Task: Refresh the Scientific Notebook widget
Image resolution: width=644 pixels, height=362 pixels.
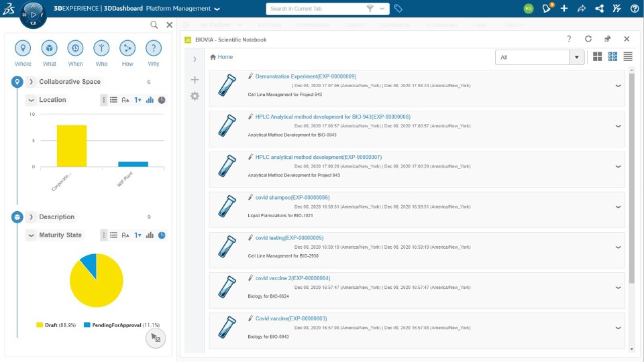Action: [588, 39]
